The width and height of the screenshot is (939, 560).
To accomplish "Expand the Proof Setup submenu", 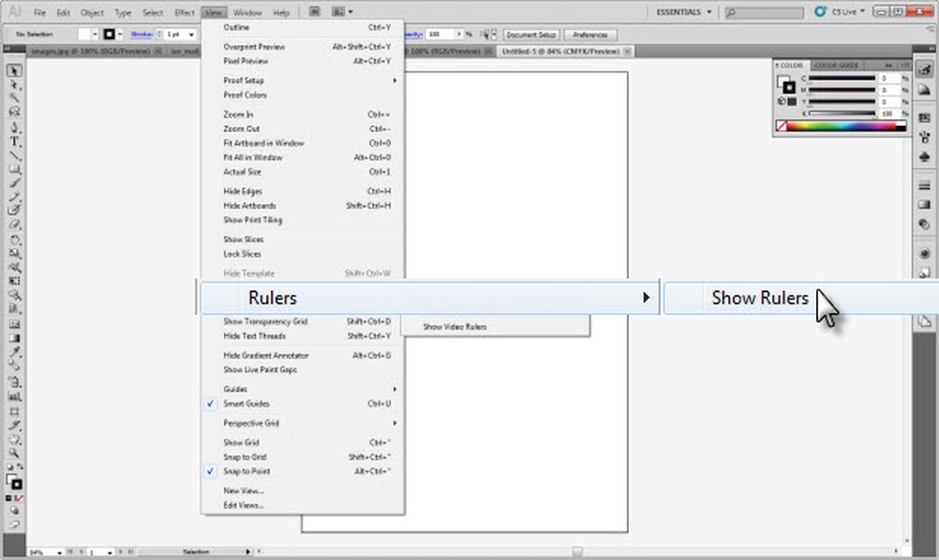I will 303,80.
